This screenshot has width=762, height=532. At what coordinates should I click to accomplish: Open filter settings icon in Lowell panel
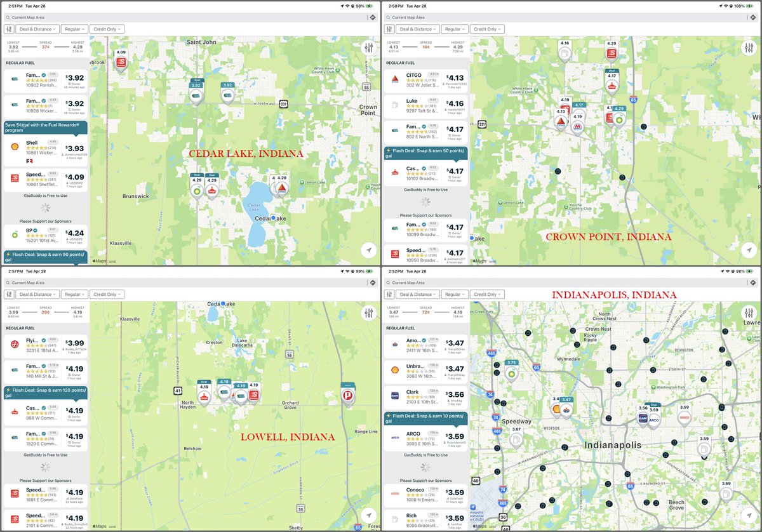coord(9,295)
